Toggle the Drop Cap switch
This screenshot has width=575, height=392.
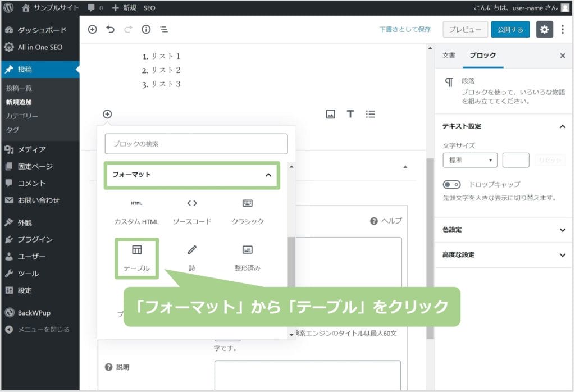[451, 184]
